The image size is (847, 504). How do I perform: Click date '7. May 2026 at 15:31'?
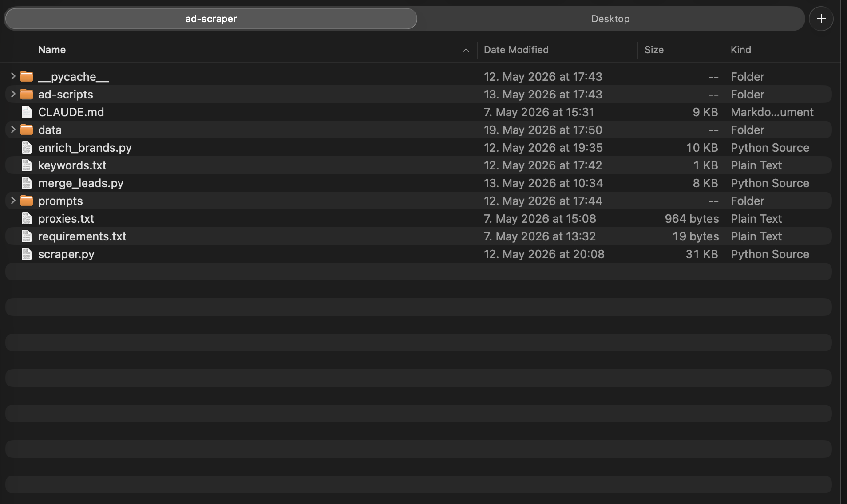[x=539, y=112]
